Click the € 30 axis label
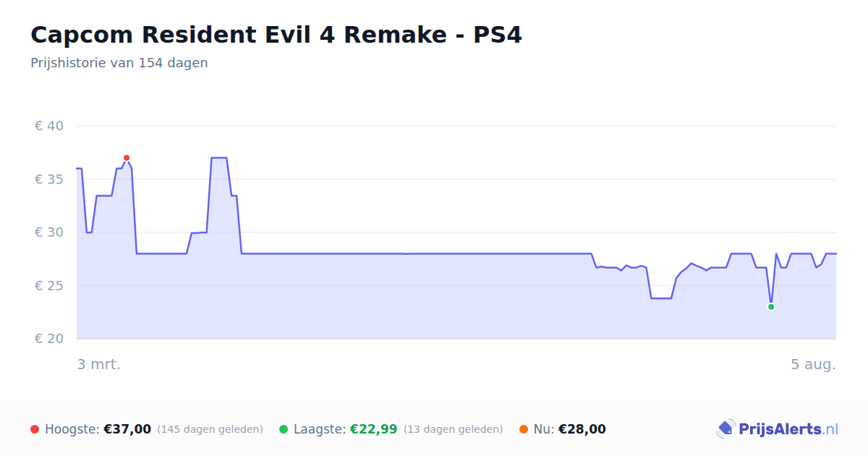The width and height of the screenshot is (868, 456). point(49,232)
